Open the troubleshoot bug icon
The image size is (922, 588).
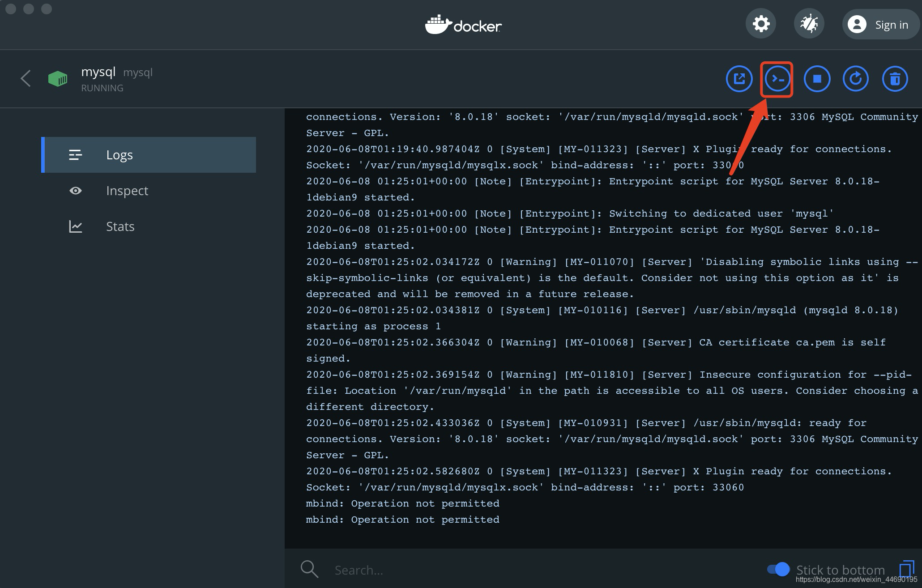[x=809, y=24]
